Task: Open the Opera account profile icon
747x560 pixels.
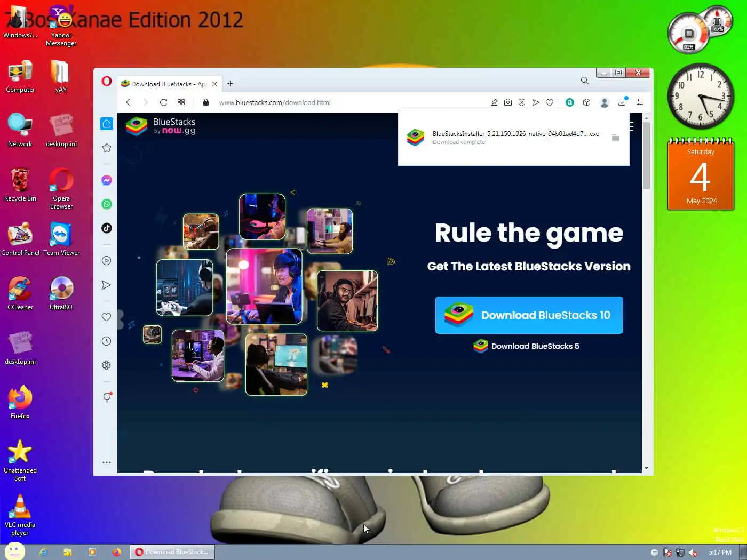Action: pos(605,102)
